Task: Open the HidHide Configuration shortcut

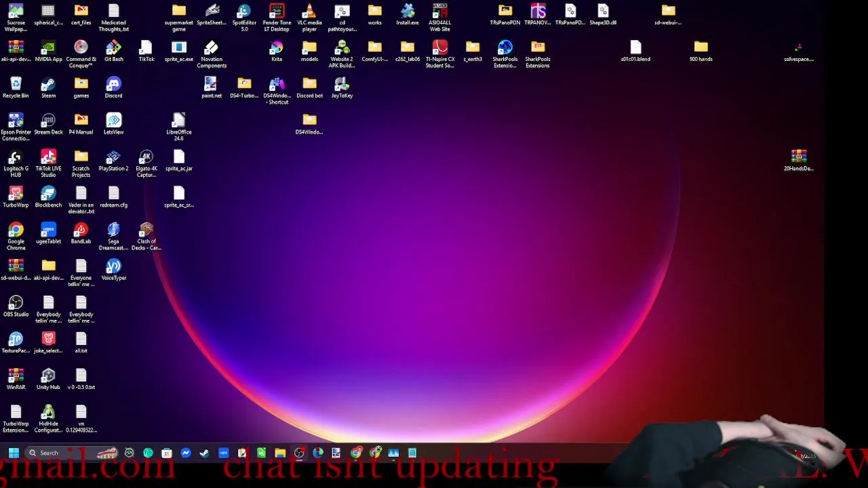Action: [x=48, y=420]
